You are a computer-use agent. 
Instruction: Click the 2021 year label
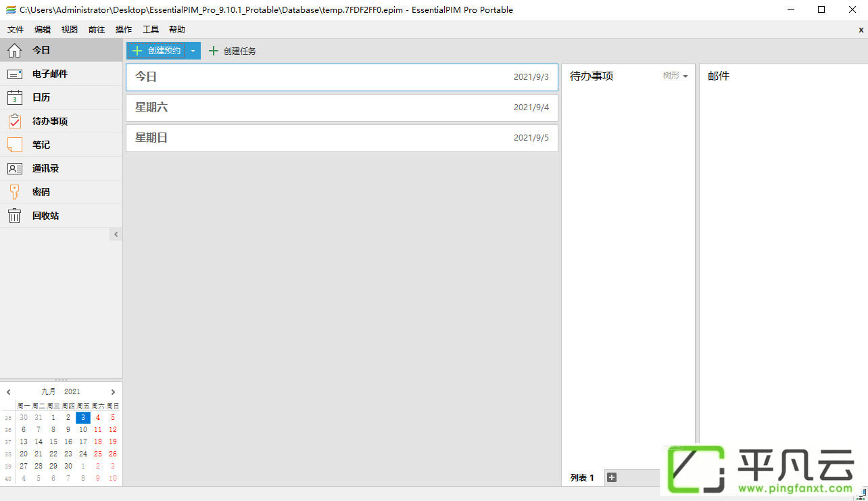(x=72, y=392)
